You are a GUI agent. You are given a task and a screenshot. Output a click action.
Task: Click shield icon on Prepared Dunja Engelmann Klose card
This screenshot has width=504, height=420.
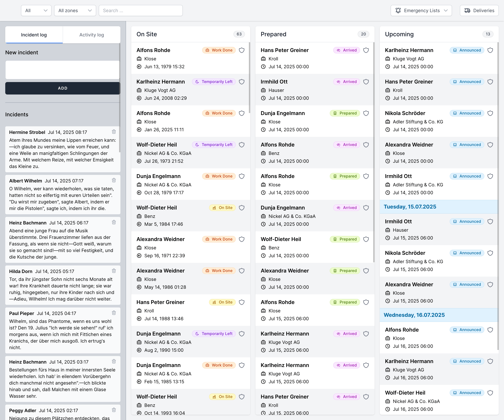(366, 113)
